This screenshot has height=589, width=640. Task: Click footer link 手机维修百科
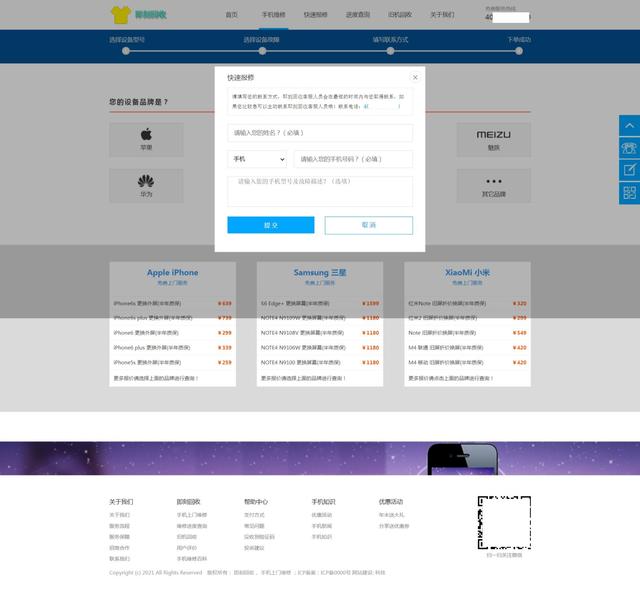click(191, 558)
